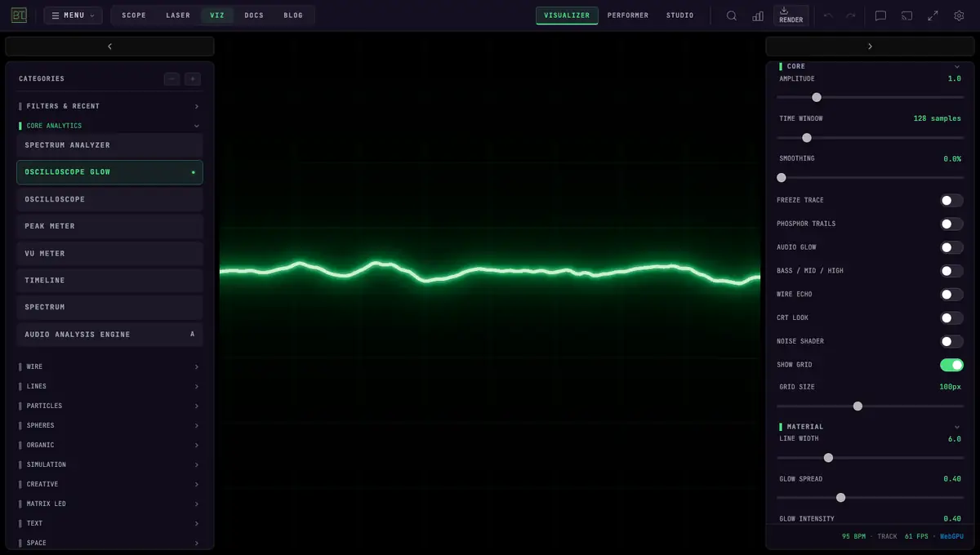The image size is (980, 555).
Task: Select the Spectrum list item
Action: click(x=109, y=308)
